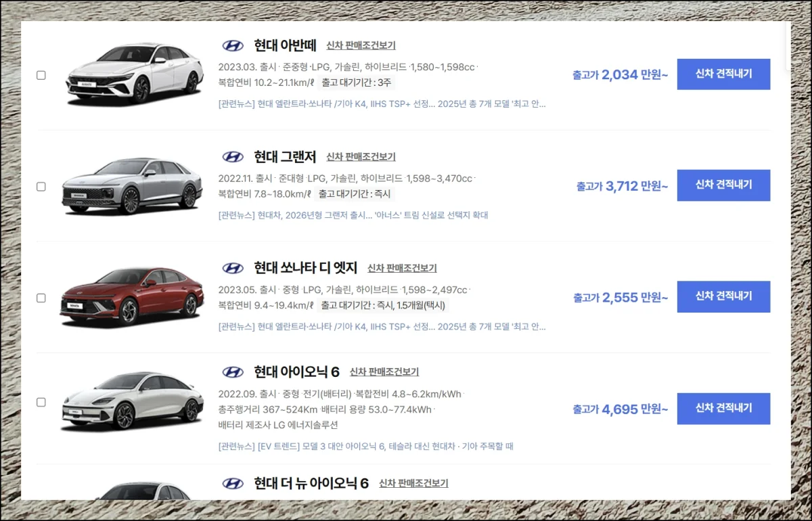This screenshot has height=521, width=812.
Task: Check the box for 쏘나타 디 엣지
Action: pos(41,298)
